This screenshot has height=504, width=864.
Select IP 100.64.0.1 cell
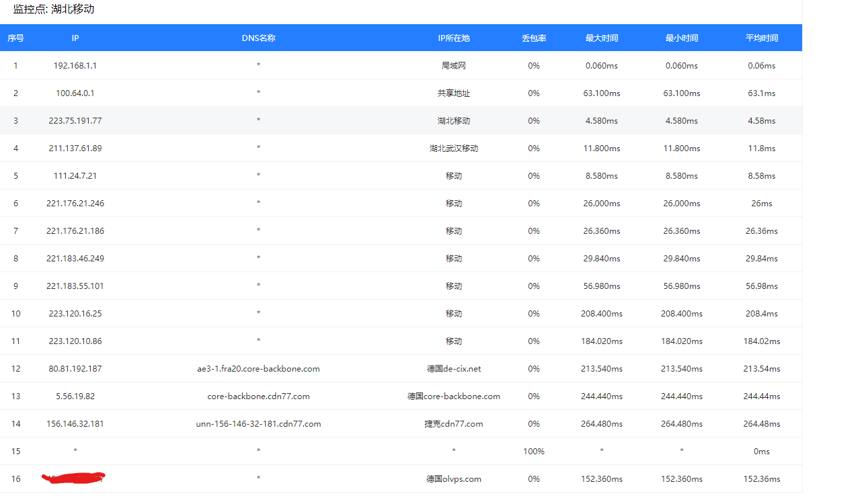(75, 93)
